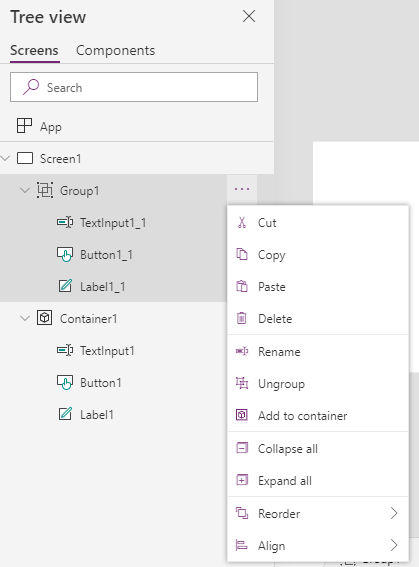This screenshot has width=419, height=567.
Task: Choose Rename from the context menu
Action: click(318, 351)
